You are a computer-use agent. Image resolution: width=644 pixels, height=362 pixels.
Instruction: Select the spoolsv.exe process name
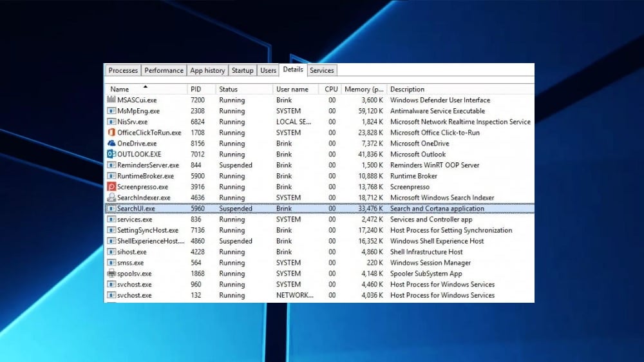point(135,274)
